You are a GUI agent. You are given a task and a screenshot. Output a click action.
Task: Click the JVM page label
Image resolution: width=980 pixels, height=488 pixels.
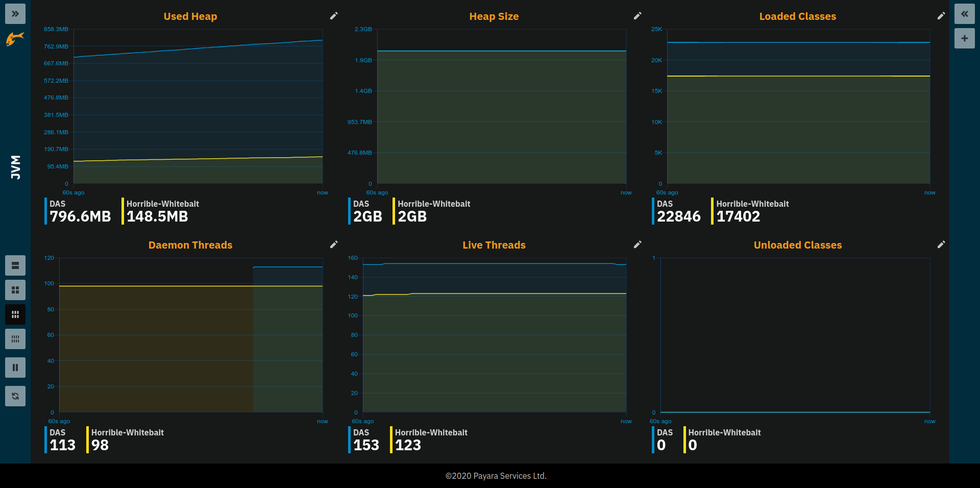click(x=16, y=167)
